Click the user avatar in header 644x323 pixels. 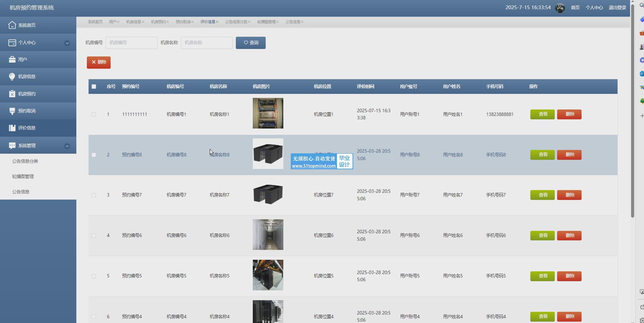pos(560,8)
